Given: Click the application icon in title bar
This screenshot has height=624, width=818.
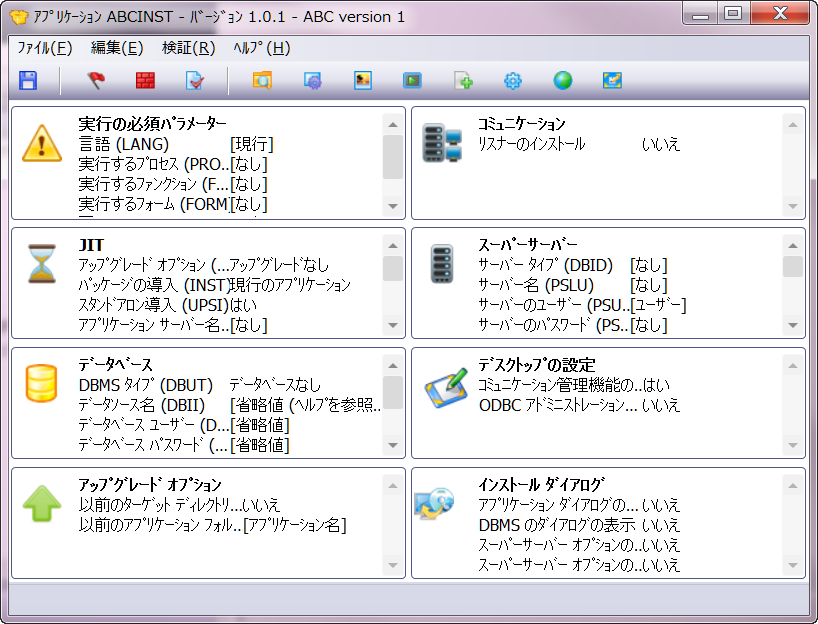Looking at the screenshot, I should click(18, 17).
